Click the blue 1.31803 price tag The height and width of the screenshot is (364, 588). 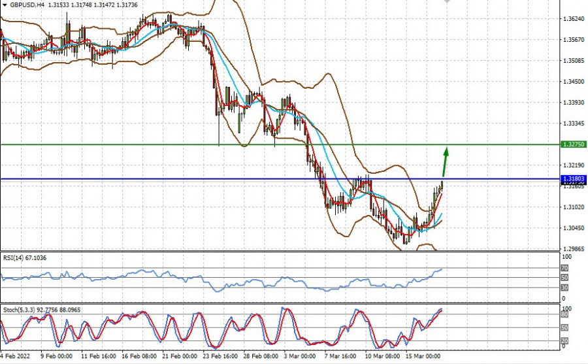point(574,179)
